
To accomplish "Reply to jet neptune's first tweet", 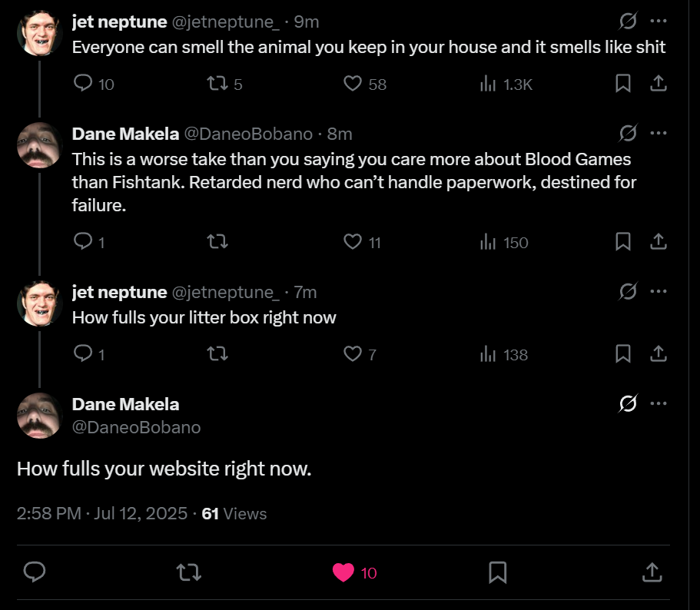I will pyautogui.click(x=83, y=84).
